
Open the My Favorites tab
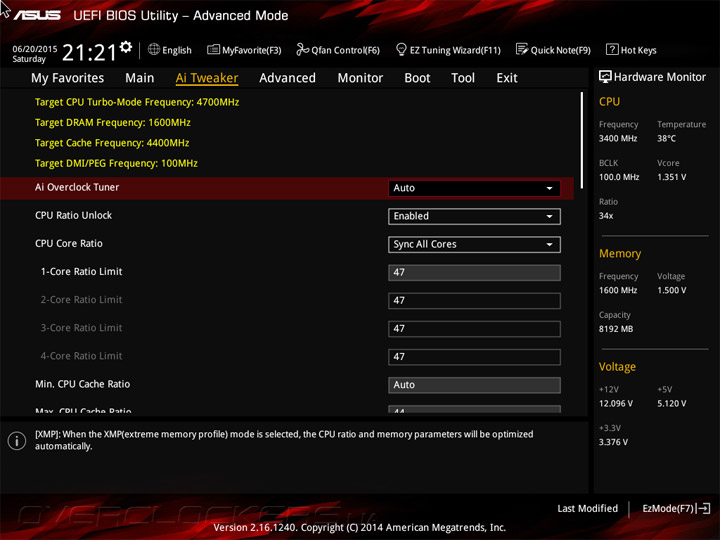click(68, 78)
